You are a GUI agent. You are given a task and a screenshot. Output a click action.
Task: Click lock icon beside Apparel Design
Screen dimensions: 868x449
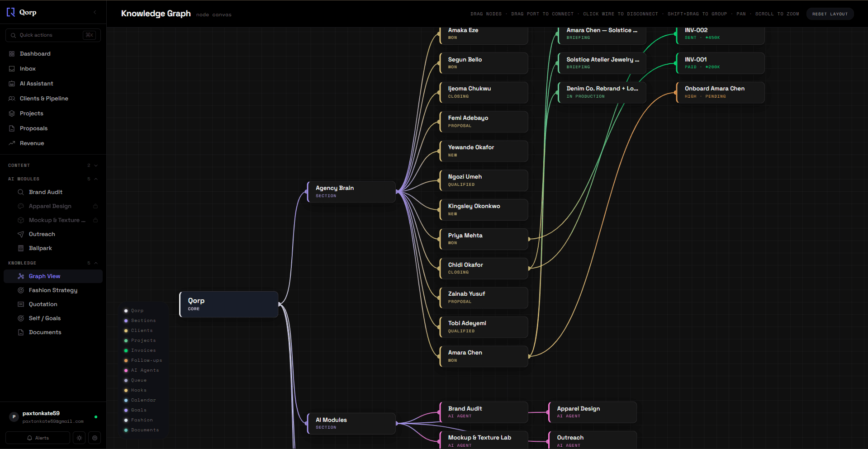pos(95,206)
